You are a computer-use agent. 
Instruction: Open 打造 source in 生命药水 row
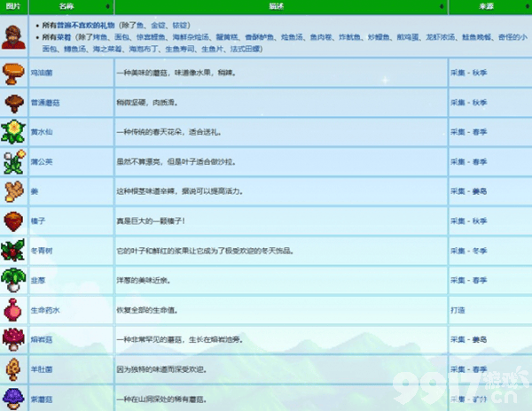coord(458,310)
